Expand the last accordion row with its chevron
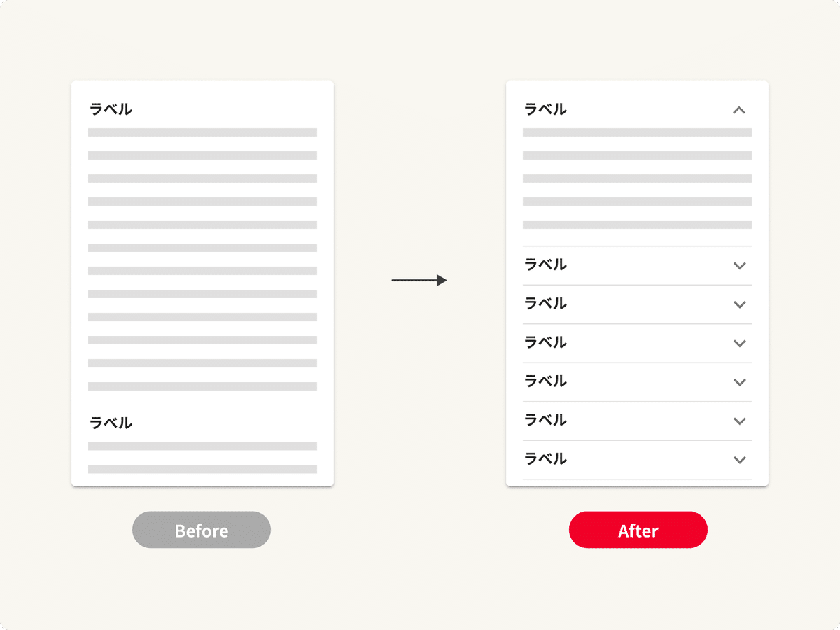This screenshot has height=630, width=840. (x=739, y=460)
